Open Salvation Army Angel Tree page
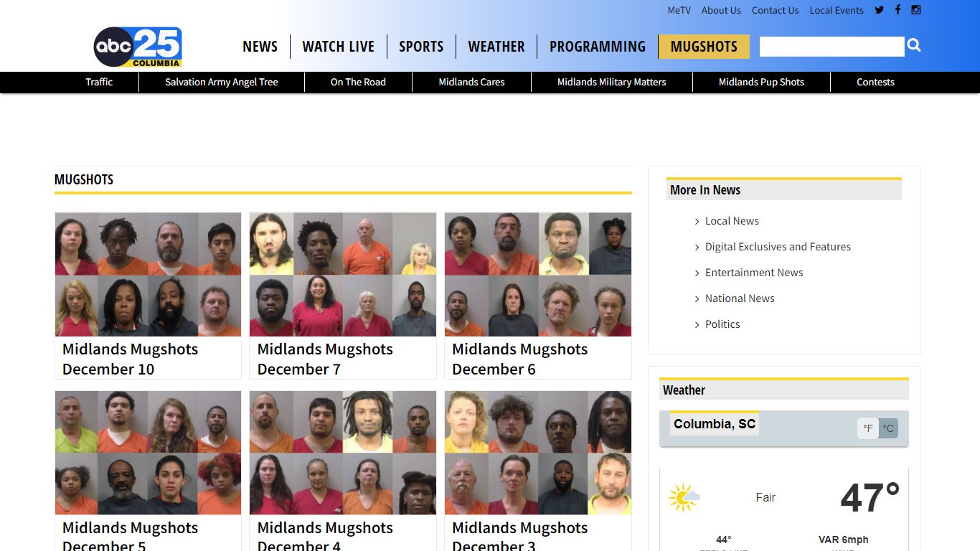The height and width of the screenshot is (551, 980). click(x=222, y=82)
